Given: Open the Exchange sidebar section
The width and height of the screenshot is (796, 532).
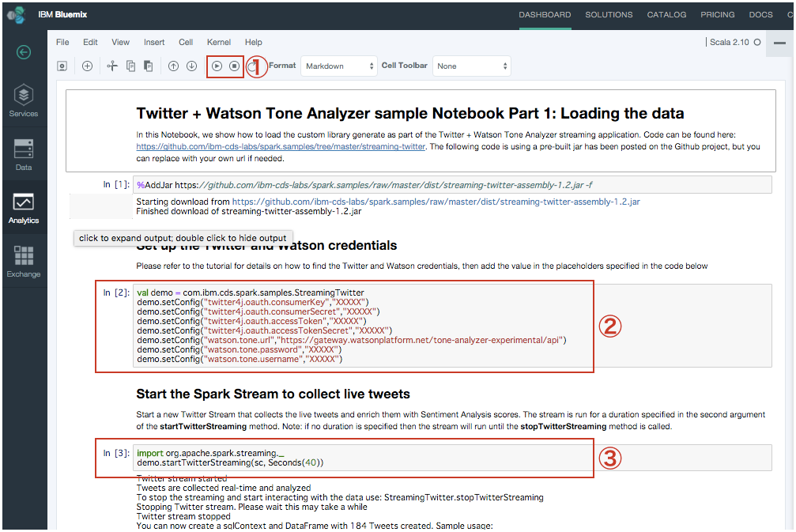Looking at the screenshot, I should click(x=24, y=262).
